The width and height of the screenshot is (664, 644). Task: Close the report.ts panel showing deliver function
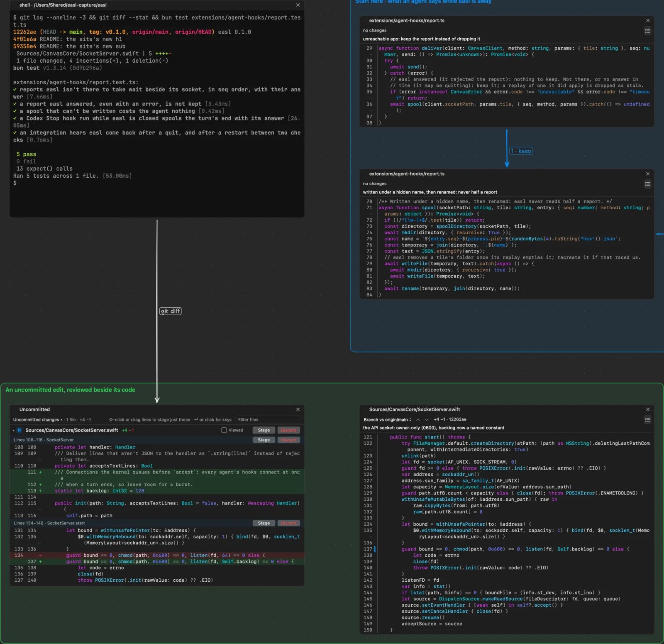coord(648,20)
